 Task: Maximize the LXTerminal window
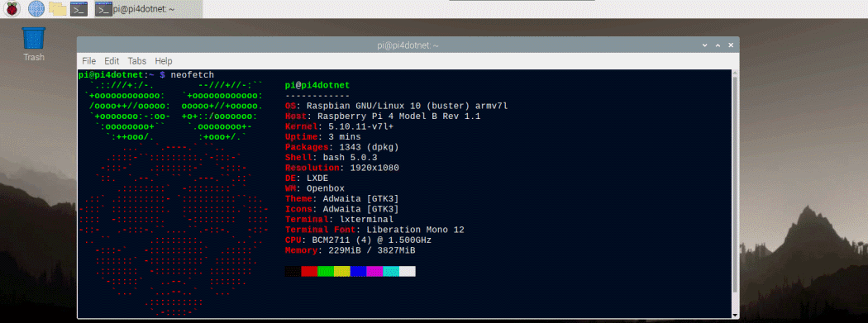click(x=718, y=45)
